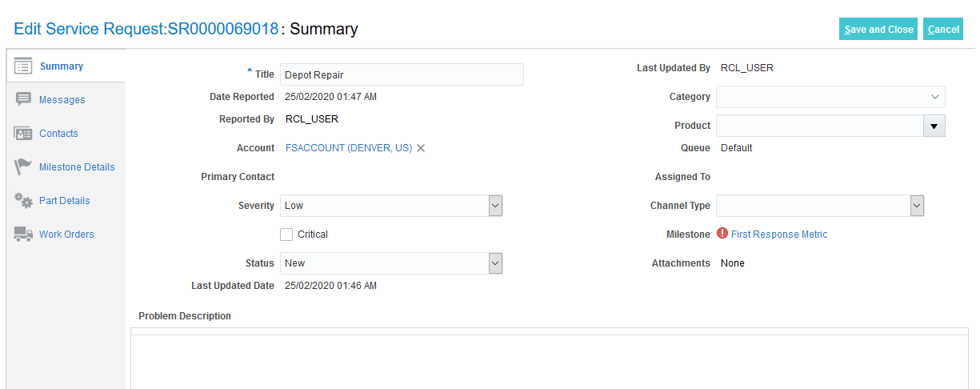
Task: Expand the Severity dropdown
Action: coord(495,206)
